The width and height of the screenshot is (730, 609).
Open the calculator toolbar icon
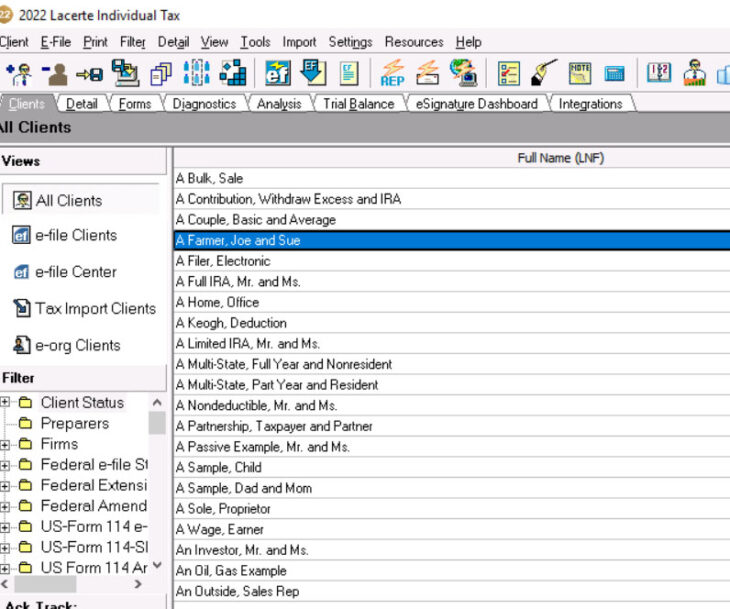point(615,73)
